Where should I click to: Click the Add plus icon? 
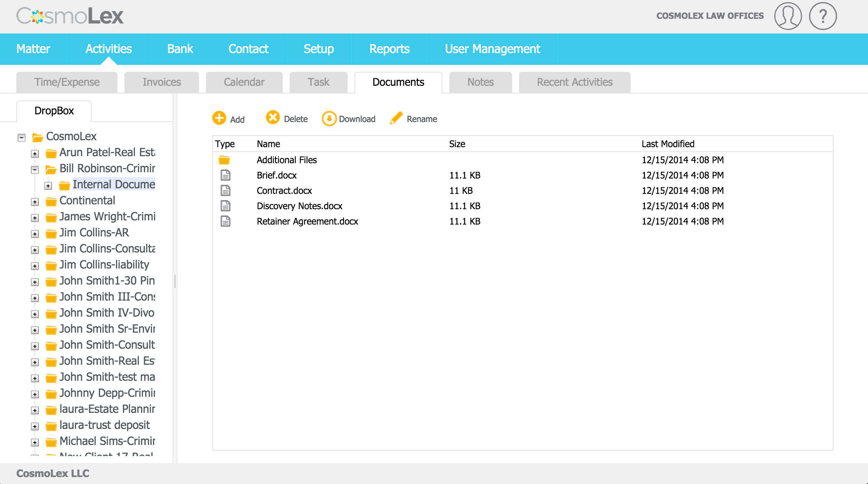[219, 118]
